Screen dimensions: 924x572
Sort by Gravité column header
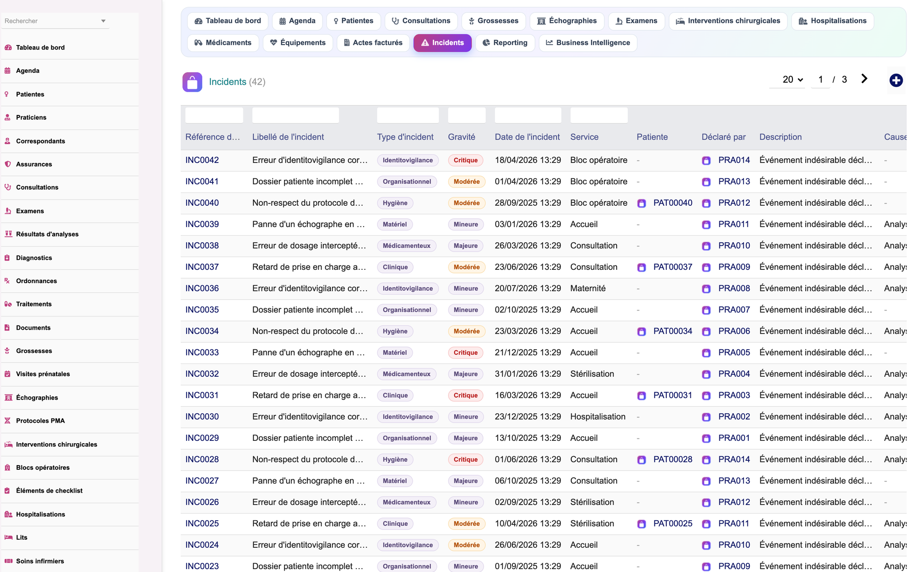click(462, 137)
